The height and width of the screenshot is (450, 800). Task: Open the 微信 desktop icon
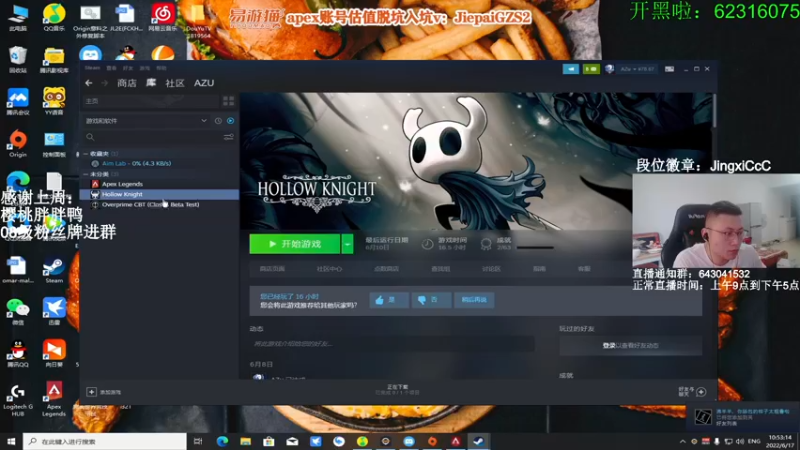[x=18, y=312]
